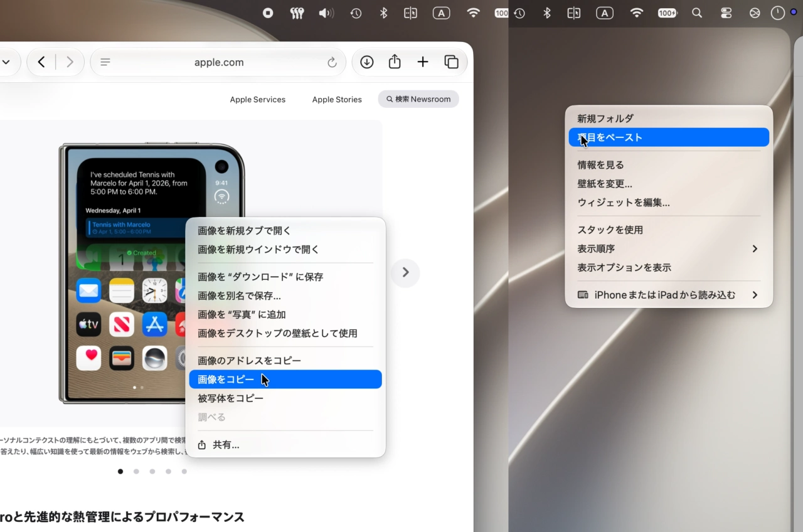Select 項目をペースト in desktop menu
Image resolution: width=803 pixels, height=532 pixels.
click(669, 137)
